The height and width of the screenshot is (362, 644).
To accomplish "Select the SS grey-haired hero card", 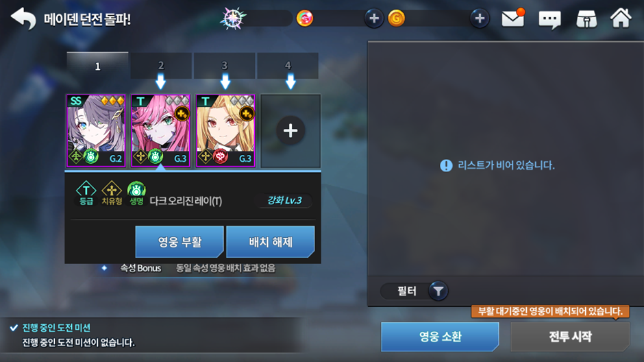I will coord(96,131).
